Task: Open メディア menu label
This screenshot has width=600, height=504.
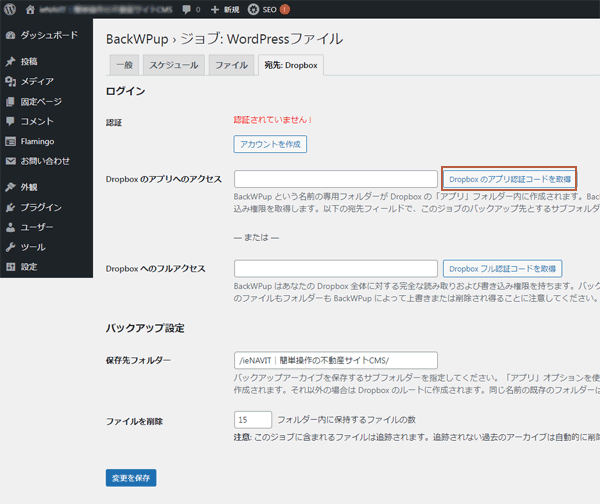Action: [37, 82]
